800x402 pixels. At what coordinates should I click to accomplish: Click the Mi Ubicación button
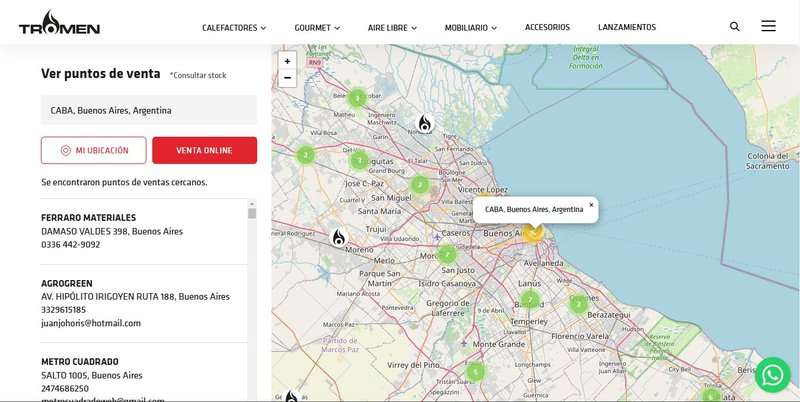tap(93, 150)
